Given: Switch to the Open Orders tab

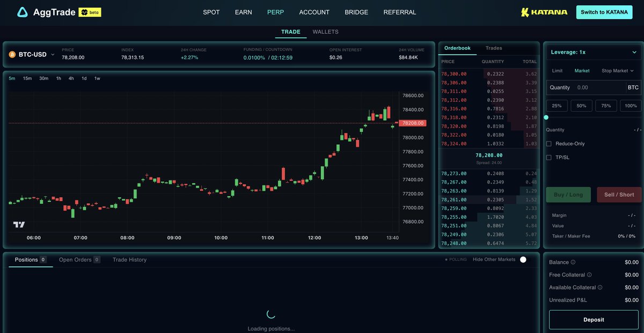Looking at the screenshot, I should click(x=79, y=260).
